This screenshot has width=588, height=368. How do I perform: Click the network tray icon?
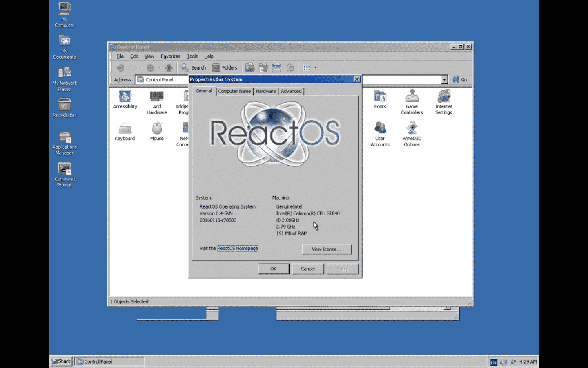click(513, 362)
